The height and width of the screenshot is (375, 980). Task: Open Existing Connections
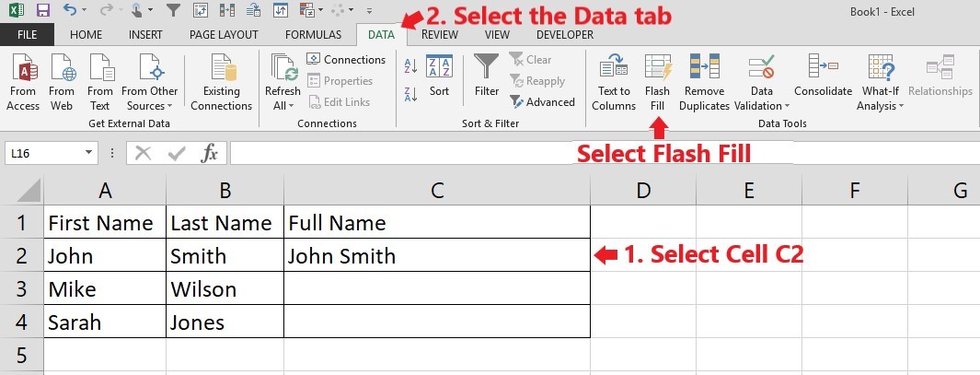pos(221,83)
